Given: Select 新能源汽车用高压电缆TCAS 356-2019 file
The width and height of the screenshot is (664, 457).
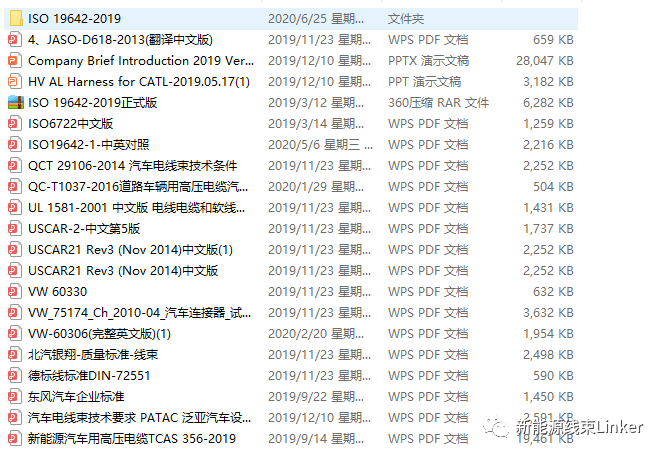Looking at the screenshot, I should (132, 438).
